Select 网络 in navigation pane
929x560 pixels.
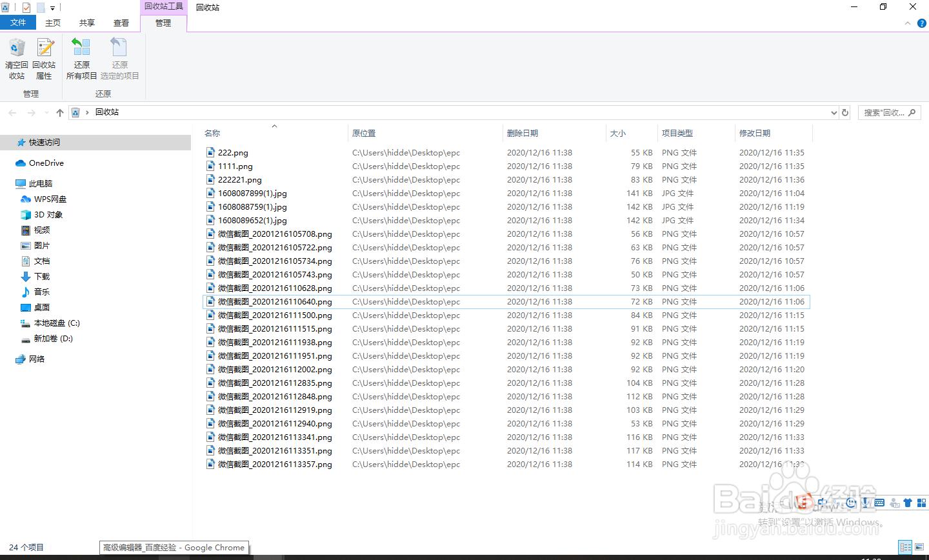click(37, 359)
